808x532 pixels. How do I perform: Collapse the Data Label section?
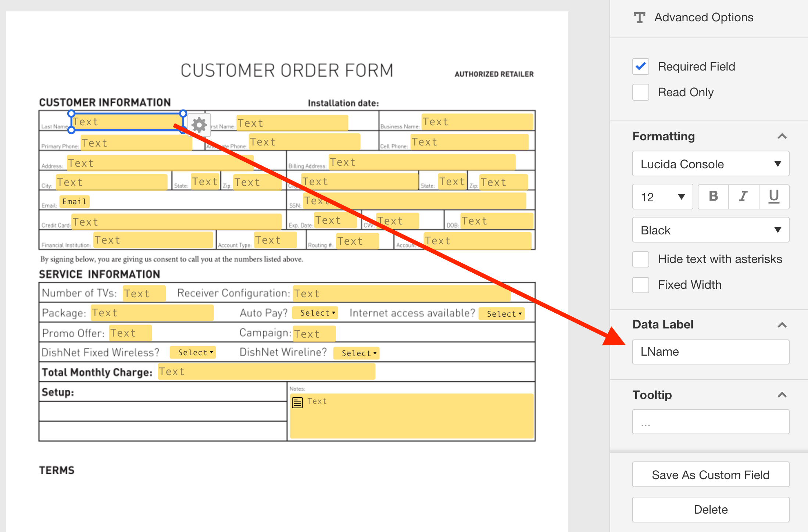782,325
